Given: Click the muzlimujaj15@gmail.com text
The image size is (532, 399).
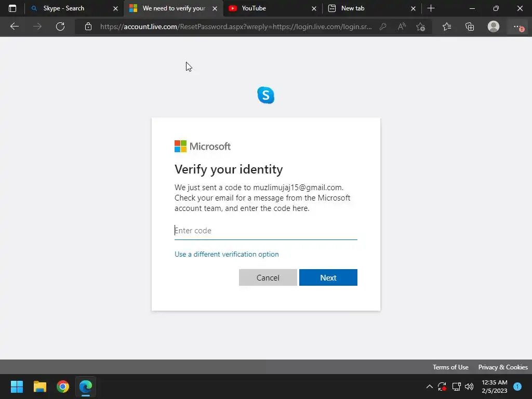Looking at the screenshot, I should (x=297, y=188).
